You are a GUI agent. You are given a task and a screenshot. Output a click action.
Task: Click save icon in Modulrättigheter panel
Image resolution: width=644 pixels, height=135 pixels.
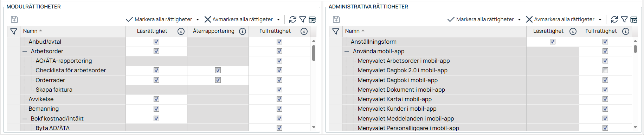tap(14, 19)
